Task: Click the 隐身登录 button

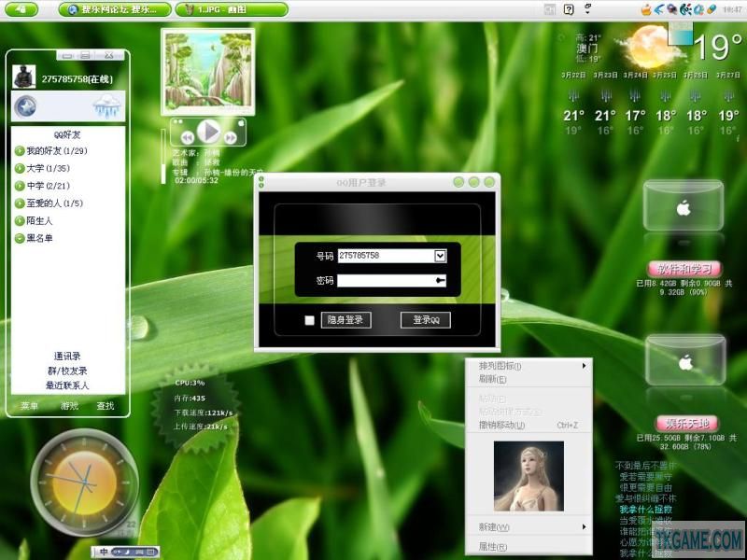Action: [345, 320]
